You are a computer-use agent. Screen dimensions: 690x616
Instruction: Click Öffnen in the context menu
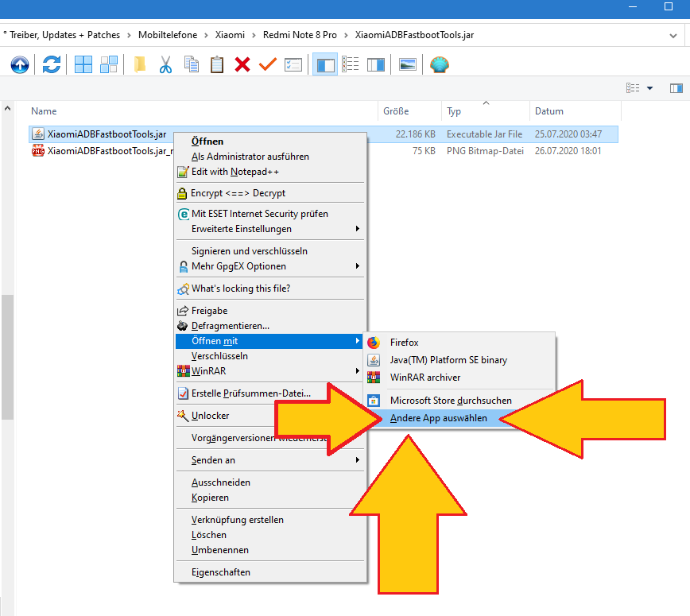270,141
